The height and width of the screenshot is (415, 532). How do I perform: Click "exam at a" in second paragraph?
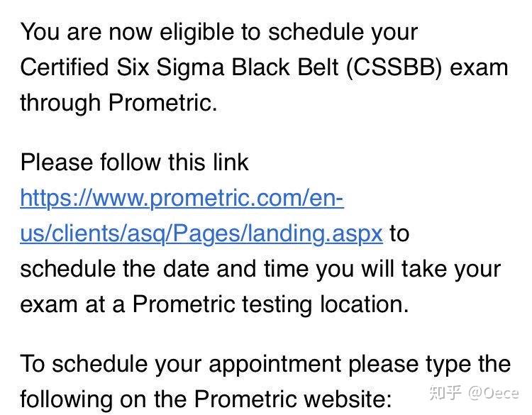coord(73,304)
